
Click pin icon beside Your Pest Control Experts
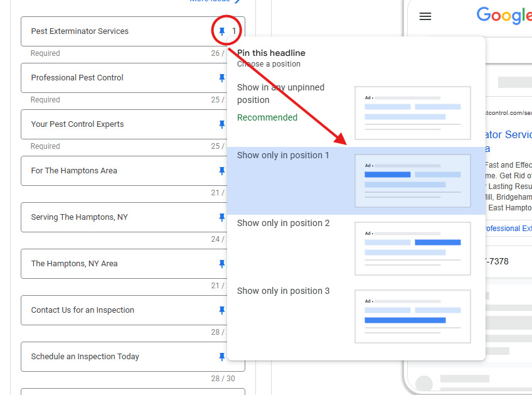(221, 124)
